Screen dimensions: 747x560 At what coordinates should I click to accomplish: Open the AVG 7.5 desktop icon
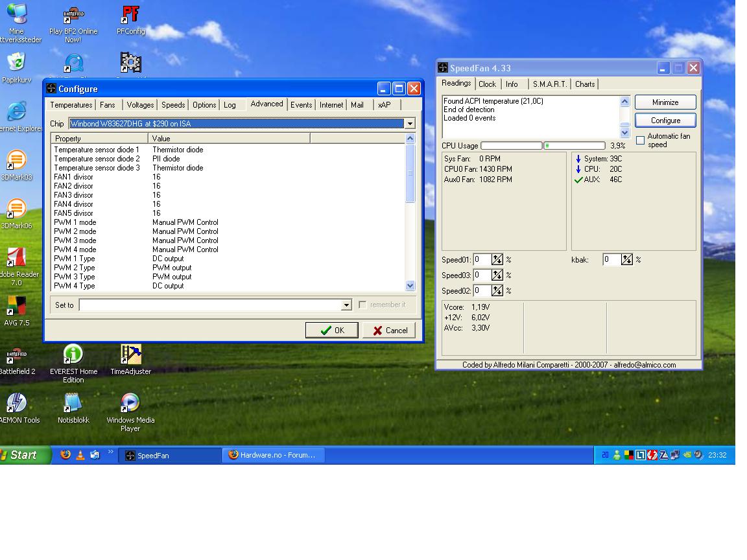pyautogui.click(x=17, y=311)
